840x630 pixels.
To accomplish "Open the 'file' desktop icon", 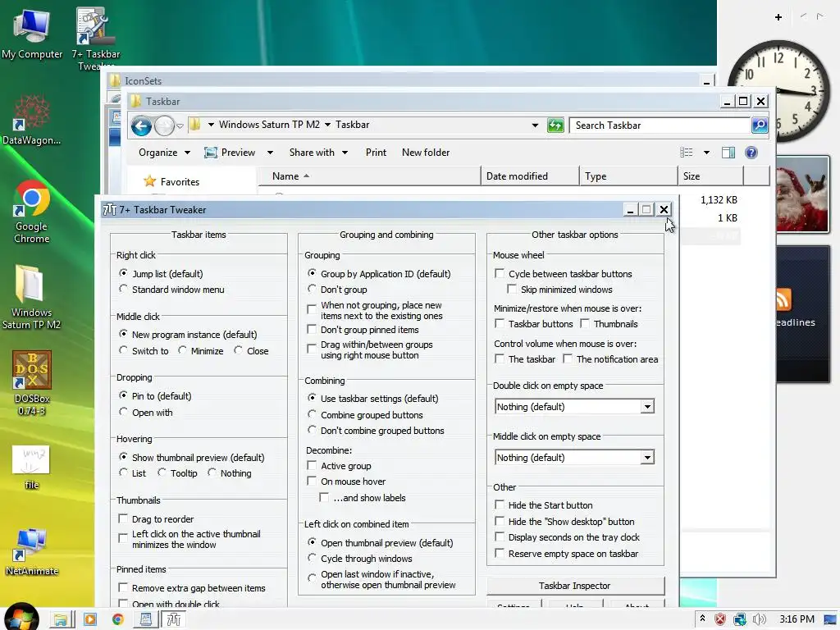I will [32, 467].
